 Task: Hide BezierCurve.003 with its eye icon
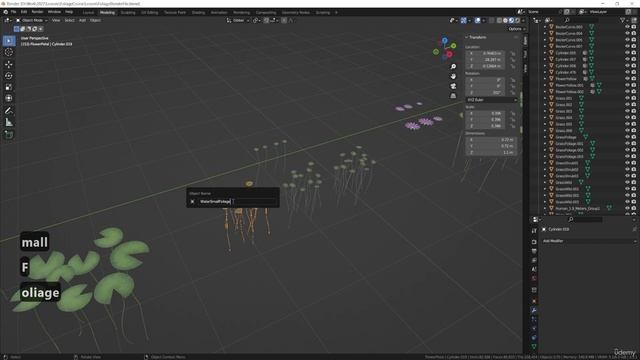(627, 27)
